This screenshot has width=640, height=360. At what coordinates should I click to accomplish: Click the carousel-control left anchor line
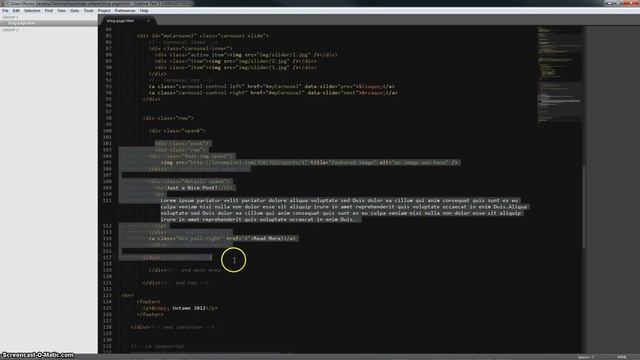click(x=272, y=87)
